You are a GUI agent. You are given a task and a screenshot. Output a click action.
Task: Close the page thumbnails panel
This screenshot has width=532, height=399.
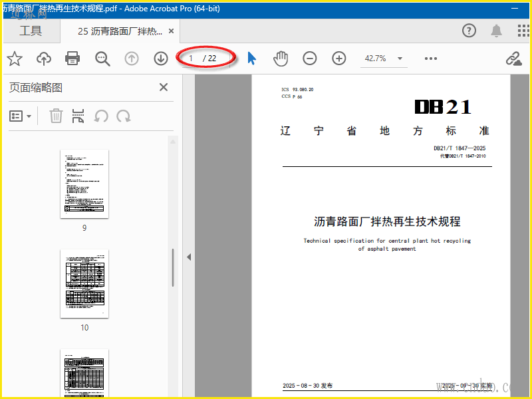pyautogui.click(x=164, y=87)
